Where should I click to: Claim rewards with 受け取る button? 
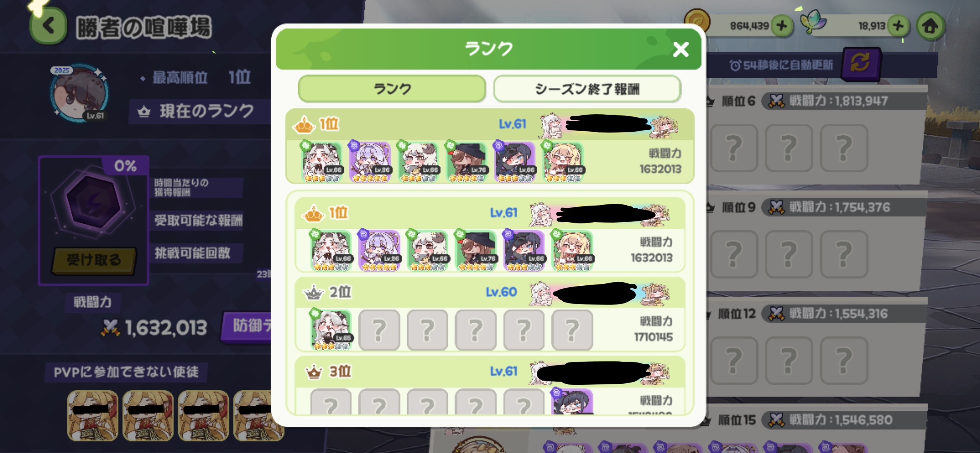pos(94,260)
